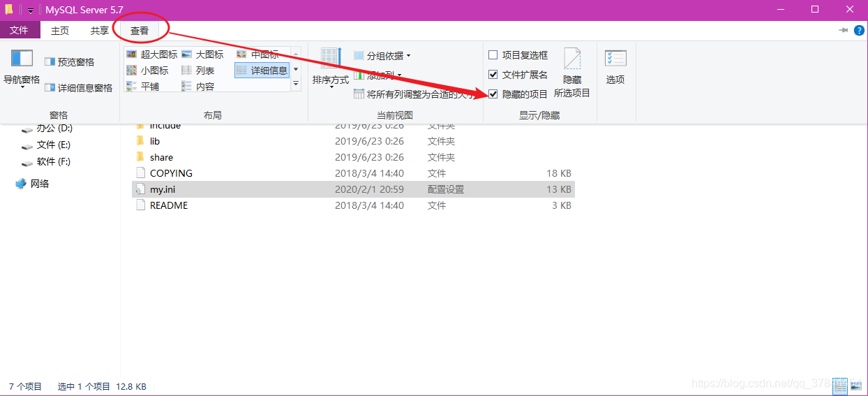Click Hide selected items (隐藏所选项目)
This screenshot has width=868, height=396.
pyautogui.click(x=572, y=73)
